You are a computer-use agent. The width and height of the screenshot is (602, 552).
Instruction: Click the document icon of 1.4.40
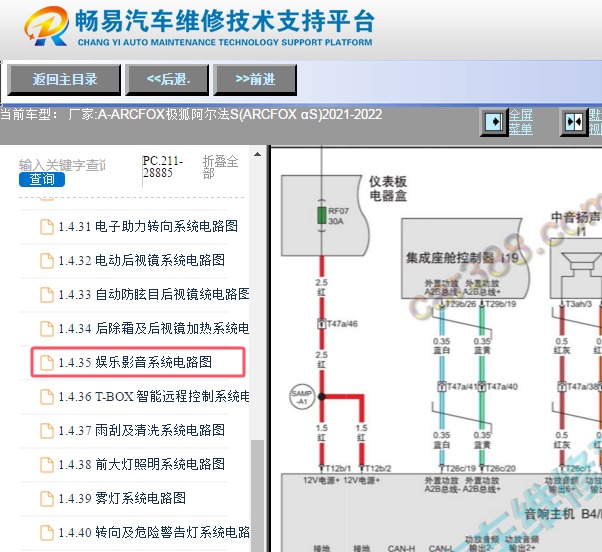(47, 533)
